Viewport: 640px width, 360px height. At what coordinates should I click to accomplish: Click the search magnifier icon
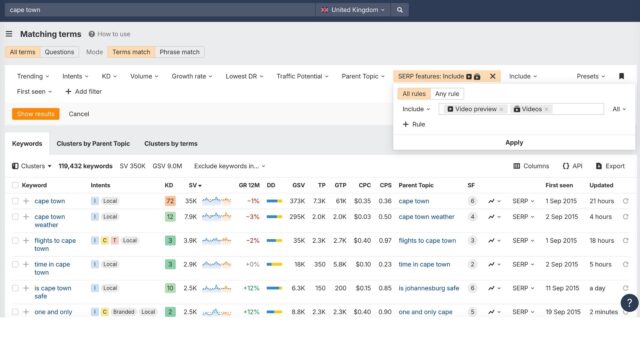(x=400, y=10)
